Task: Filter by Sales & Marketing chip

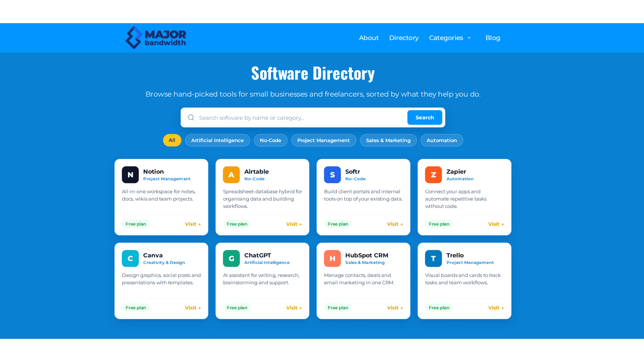Action: 388,140
